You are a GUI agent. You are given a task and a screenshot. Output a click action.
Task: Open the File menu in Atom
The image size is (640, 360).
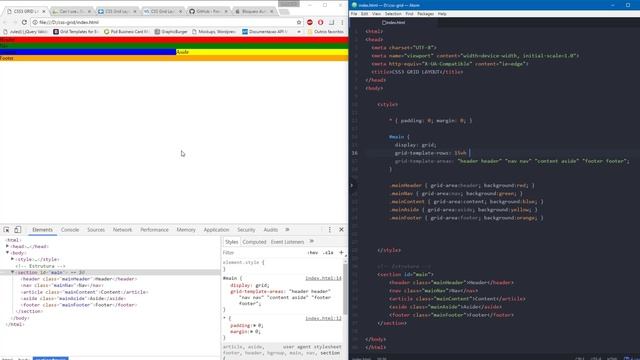[x=354, y=14]
